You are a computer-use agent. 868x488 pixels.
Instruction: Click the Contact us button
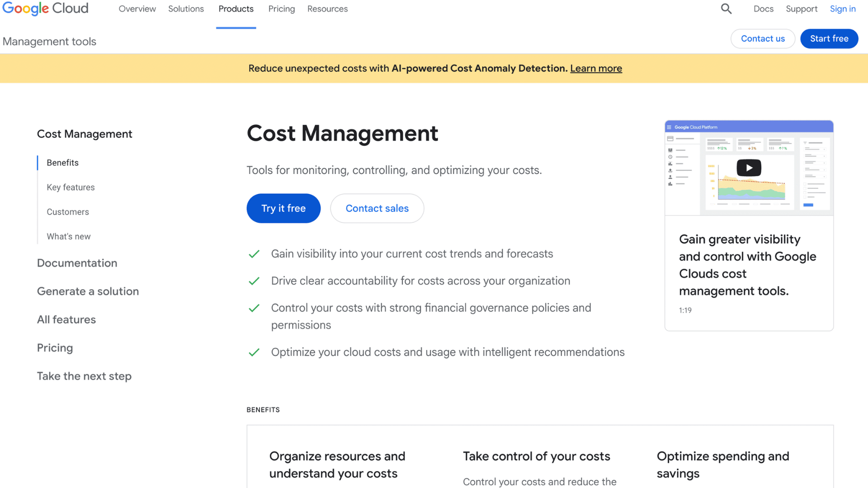[763, 38]
